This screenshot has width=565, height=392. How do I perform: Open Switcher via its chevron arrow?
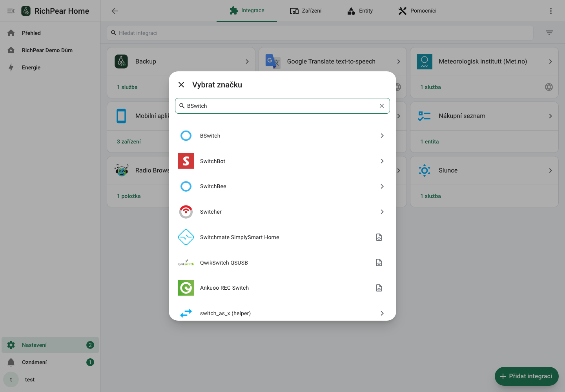[382, 212]
